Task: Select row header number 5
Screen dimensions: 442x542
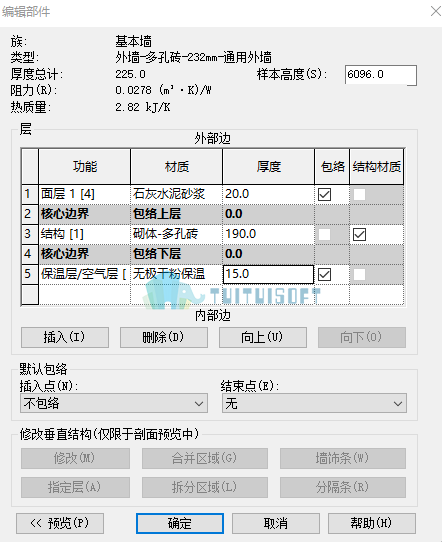Action: (29, 274)
